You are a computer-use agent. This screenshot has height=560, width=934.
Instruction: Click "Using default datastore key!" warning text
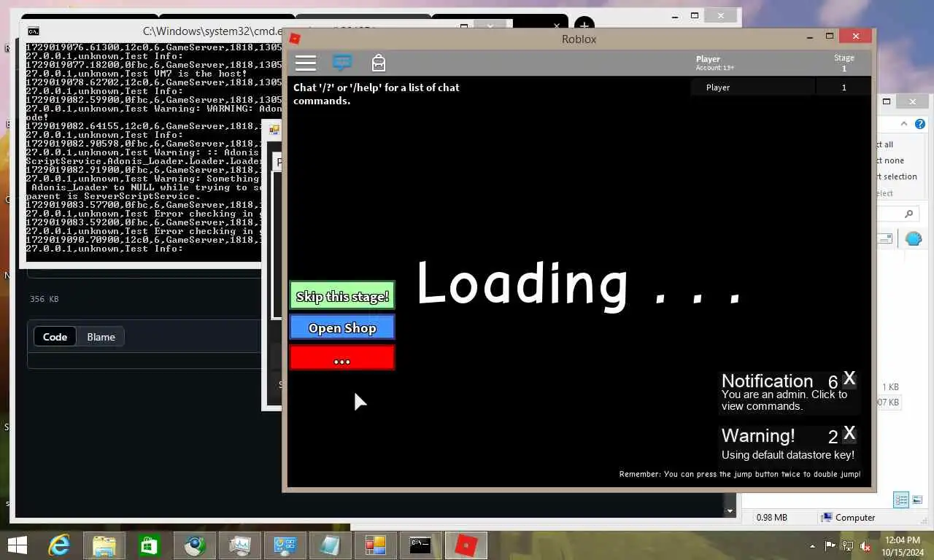click(788, 455)
